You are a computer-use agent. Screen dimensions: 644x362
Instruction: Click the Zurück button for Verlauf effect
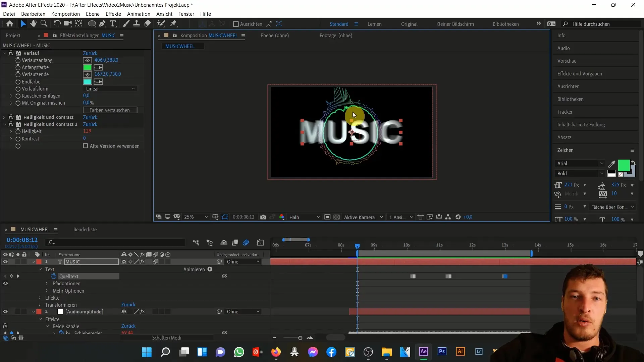click(90, 53)
